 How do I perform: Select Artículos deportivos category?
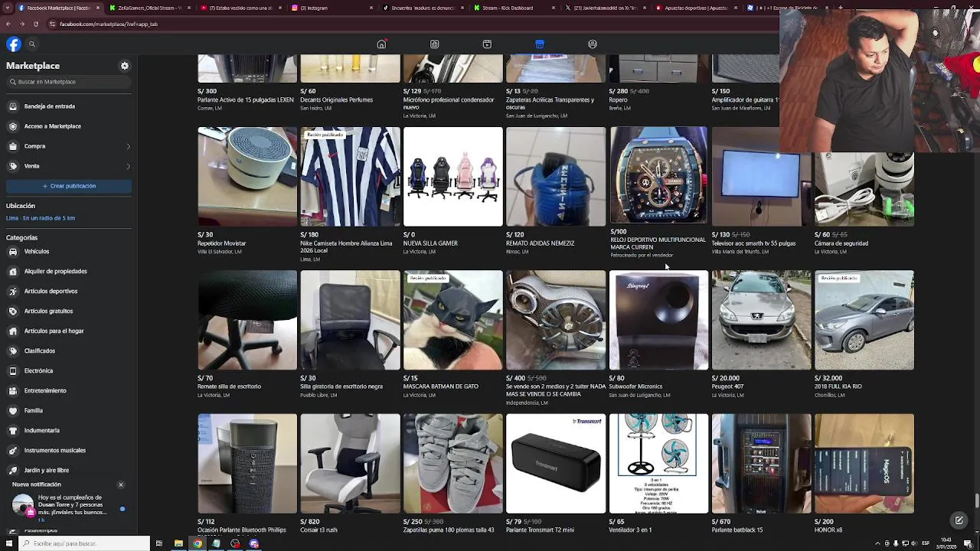point(67,292)
